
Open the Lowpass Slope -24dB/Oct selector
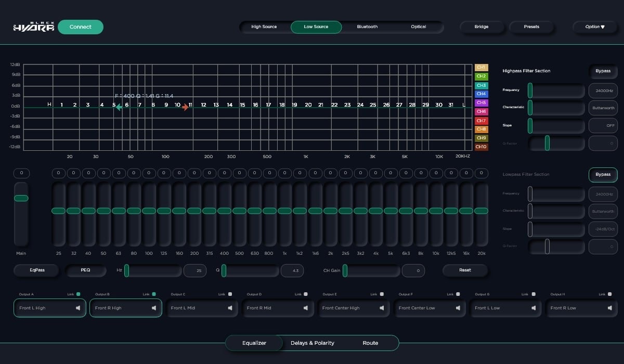coord(603,229)
